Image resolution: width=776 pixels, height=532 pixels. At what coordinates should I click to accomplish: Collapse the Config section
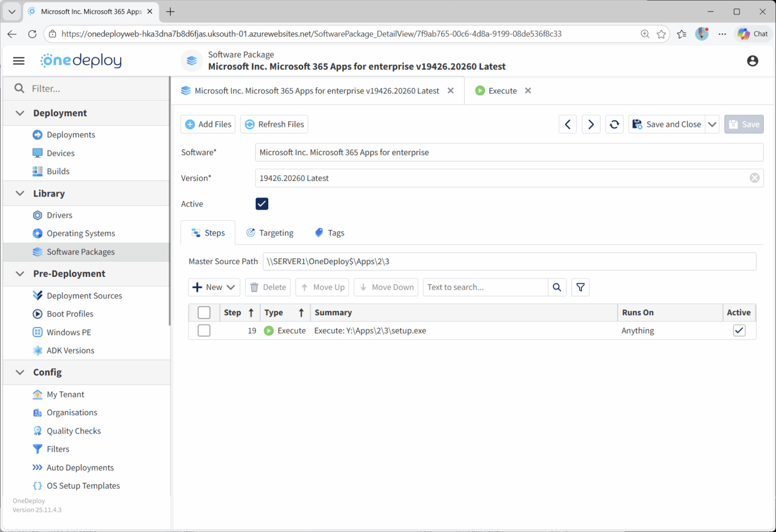pyautogui.click(x=20, y=372)
